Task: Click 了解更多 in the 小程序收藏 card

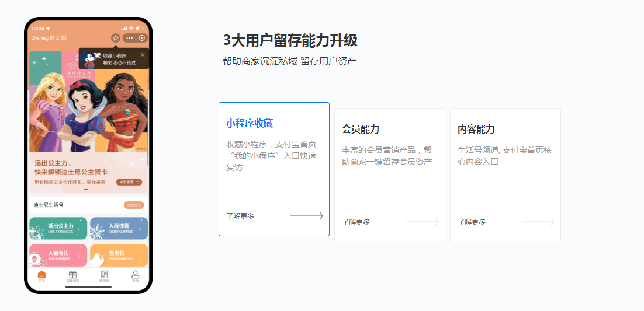Action: pos(240,216)
